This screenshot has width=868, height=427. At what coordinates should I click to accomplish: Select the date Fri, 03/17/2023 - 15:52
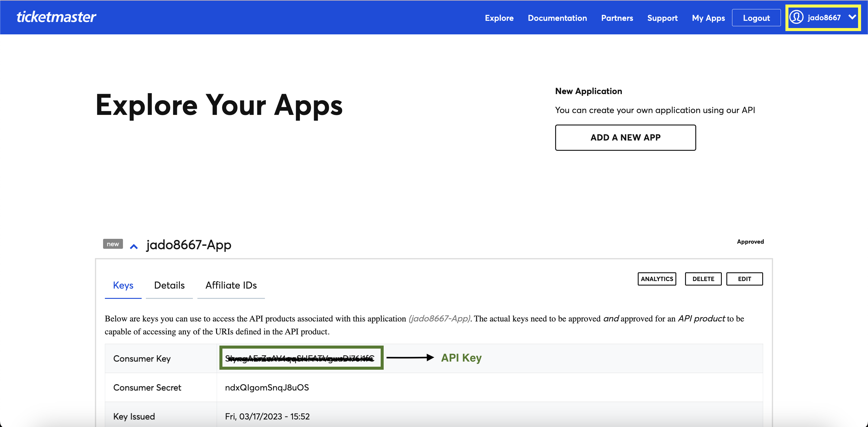(x=267, y=416)
